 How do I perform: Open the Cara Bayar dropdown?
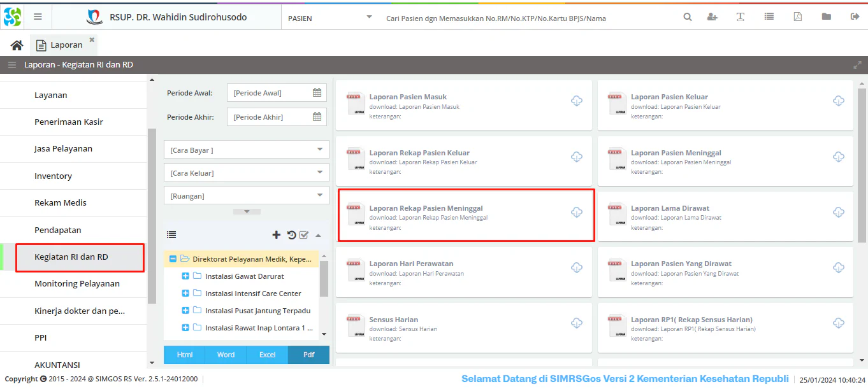pos(247,150)
